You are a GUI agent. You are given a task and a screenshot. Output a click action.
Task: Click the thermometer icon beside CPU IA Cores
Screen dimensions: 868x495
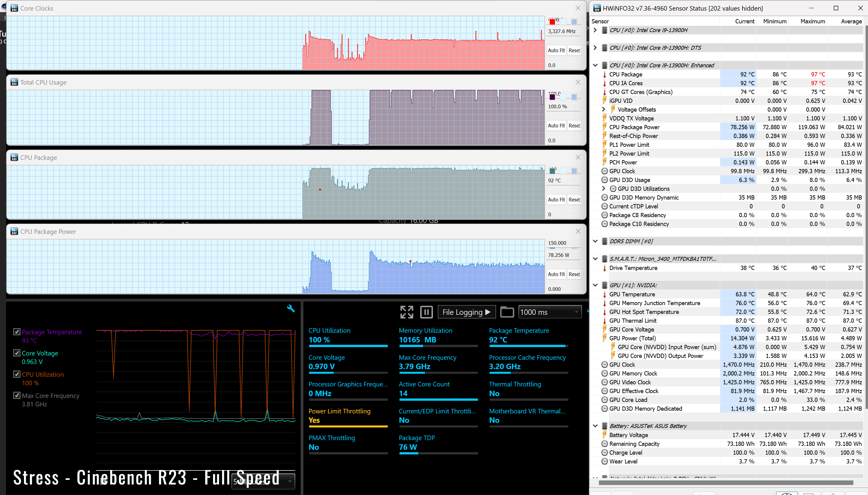tap(605, 83)
